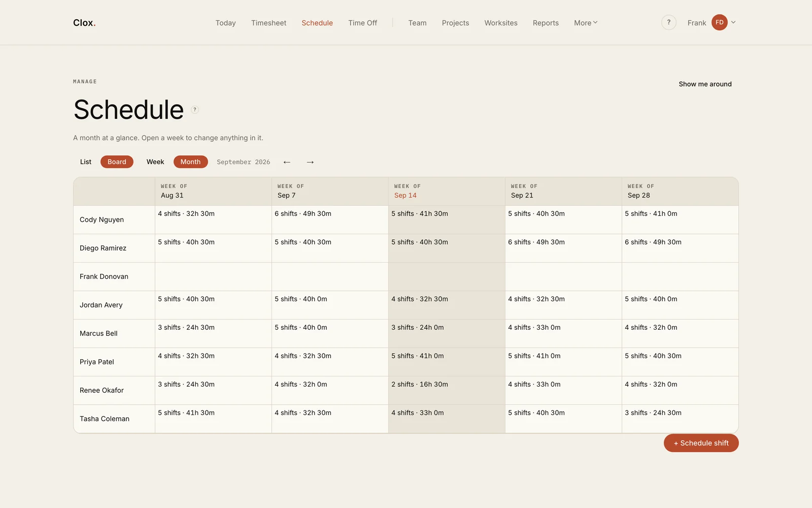Click the September 2026 month label
Screen dimensions: 812x508
243,162
